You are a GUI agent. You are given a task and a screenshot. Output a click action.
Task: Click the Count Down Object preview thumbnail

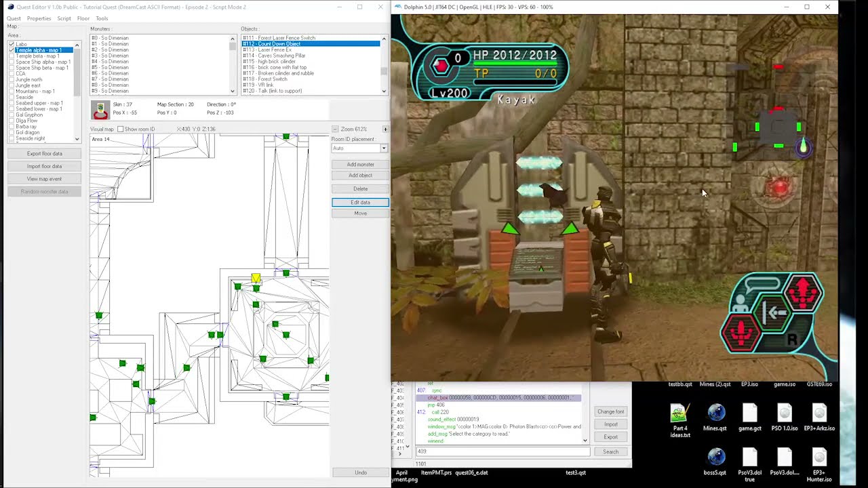point(100,110)
